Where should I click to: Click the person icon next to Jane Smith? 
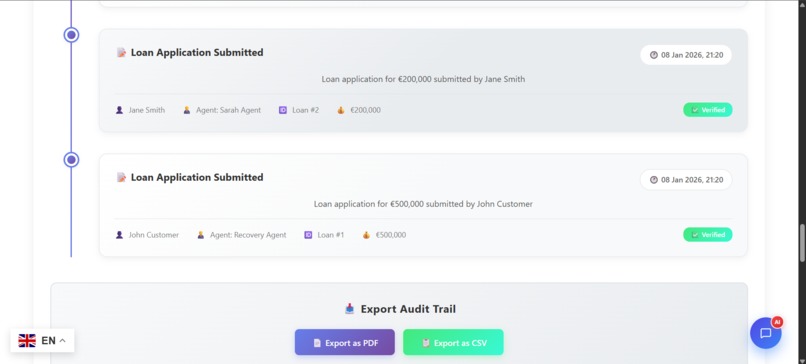(x=119, y=110)
